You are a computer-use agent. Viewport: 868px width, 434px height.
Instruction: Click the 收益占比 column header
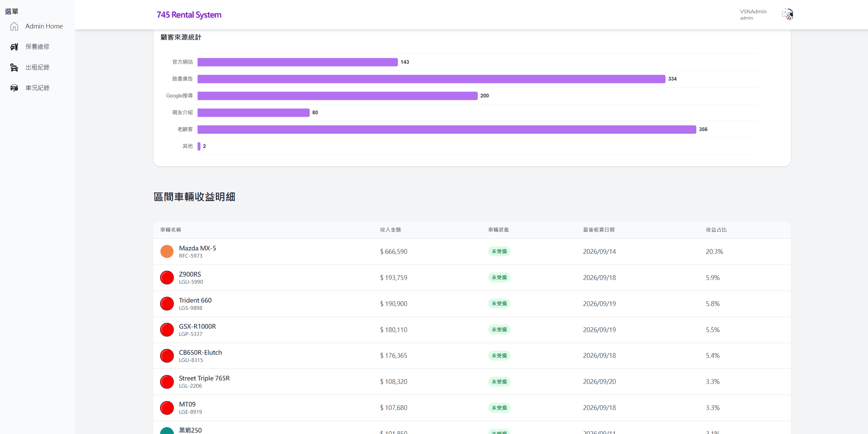pyautogui.click(x=716, y=230)
